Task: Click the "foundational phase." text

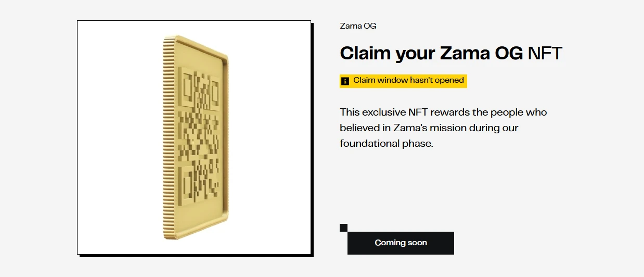Action: coord(386,143)
